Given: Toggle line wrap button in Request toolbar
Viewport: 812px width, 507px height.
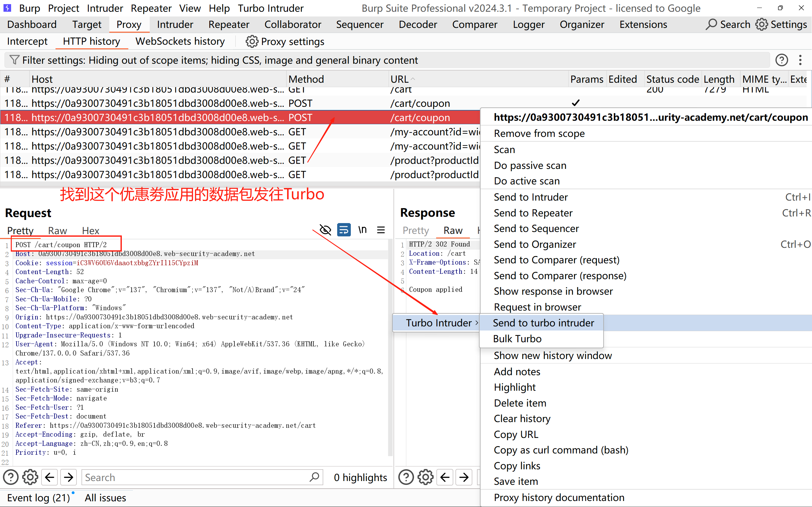Looking at the screenshot, I should [344, 230].
